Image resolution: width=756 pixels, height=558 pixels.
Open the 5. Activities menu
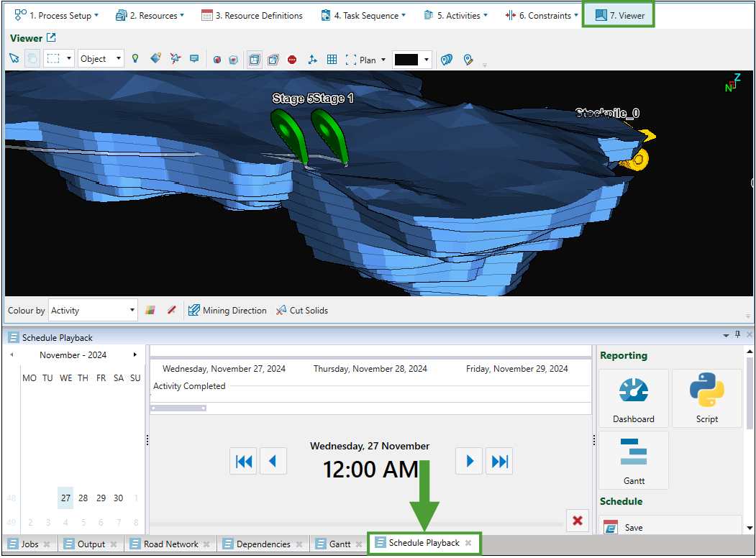click(455, 15)
